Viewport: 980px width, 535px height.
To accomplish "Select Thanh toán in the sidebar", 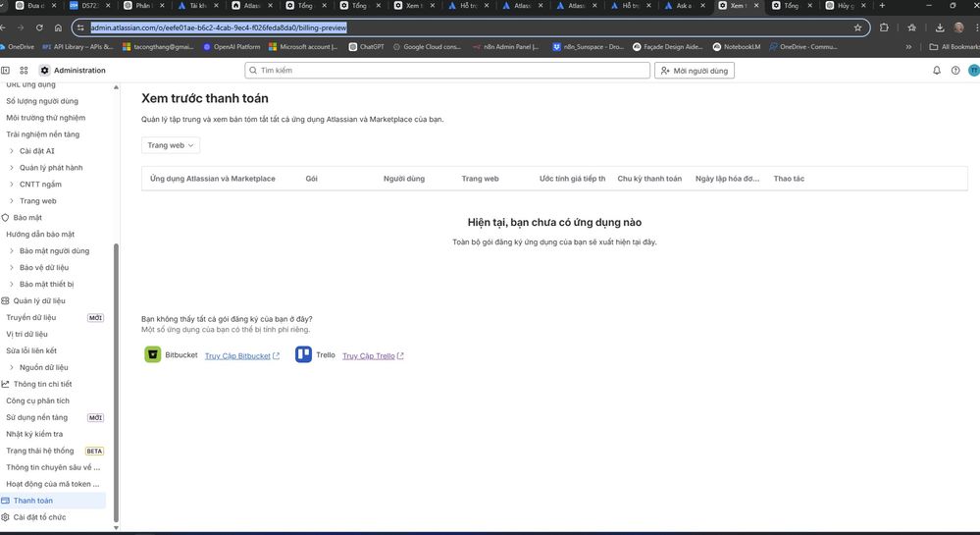I will [53, 501].
